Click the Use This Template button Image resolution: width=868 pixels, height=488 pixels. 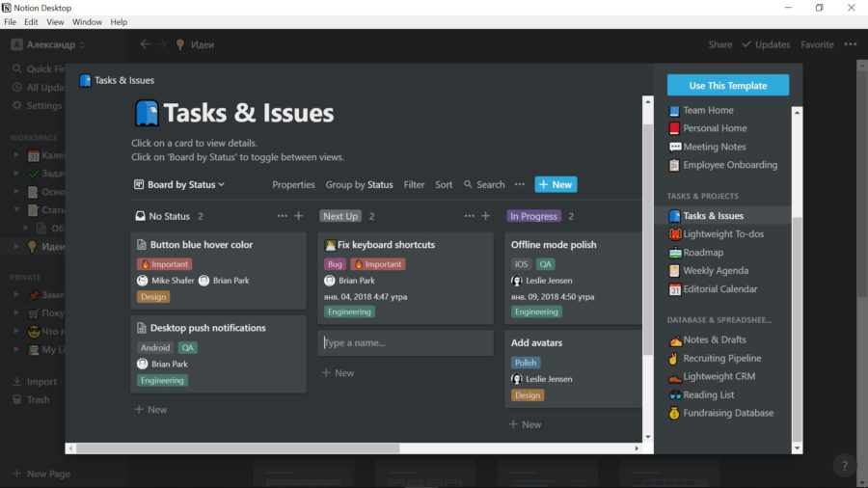(728, 85)
